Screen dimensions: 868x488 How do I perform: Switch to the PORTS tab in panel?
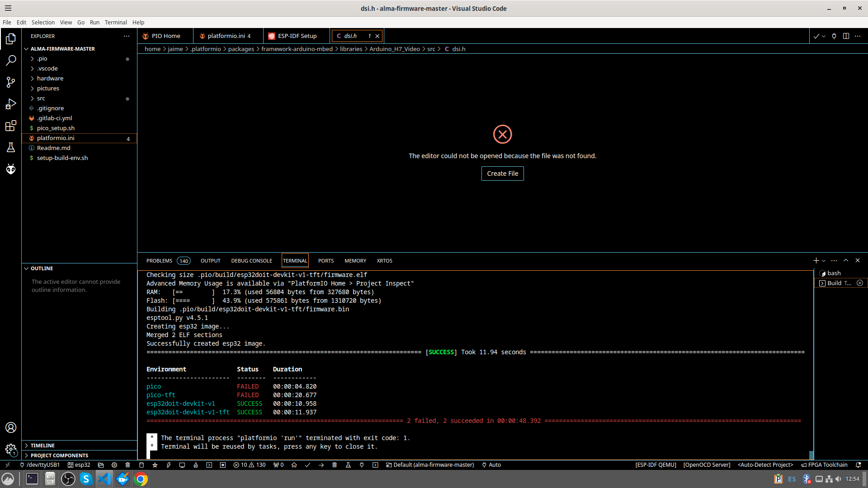point(325,260)
